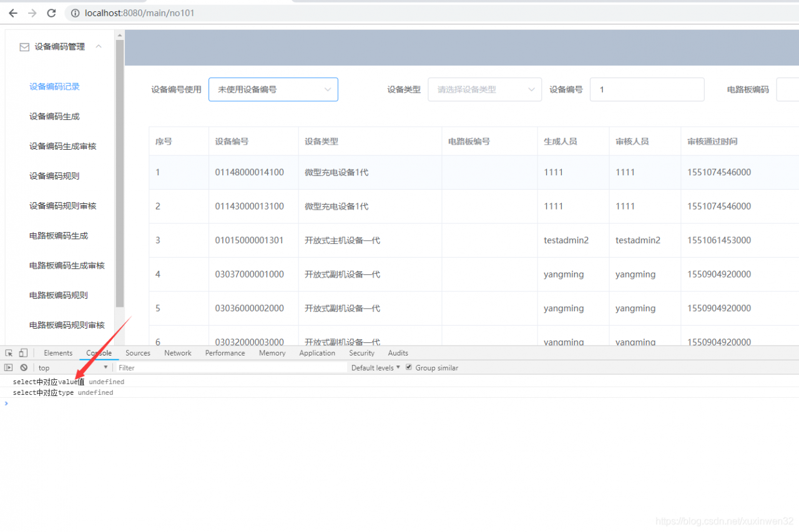Click device number 01015000001301
This screenshot has height=532, width=799.
click(x=250, y=240)
